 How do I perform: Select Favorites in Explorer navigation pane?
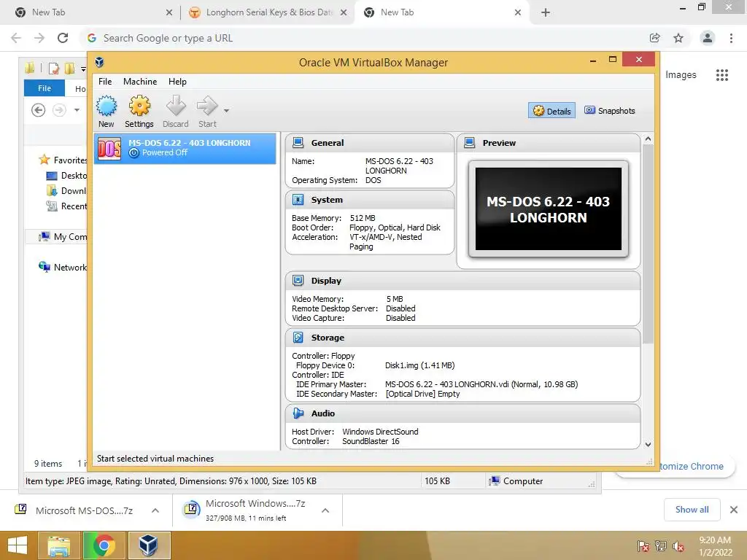tap(63, 160)
